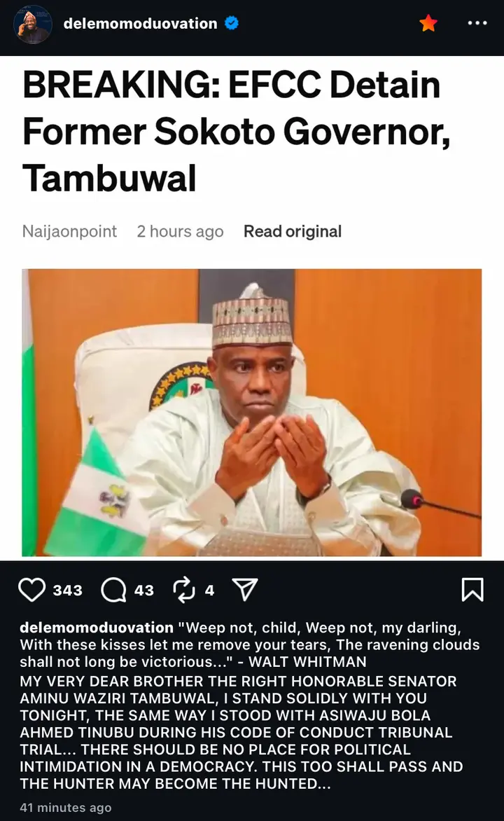Open the Tambuwal news photo
The width and height of the screenshot is (504, 821).
pyautogui.click(x=252, y=413)
